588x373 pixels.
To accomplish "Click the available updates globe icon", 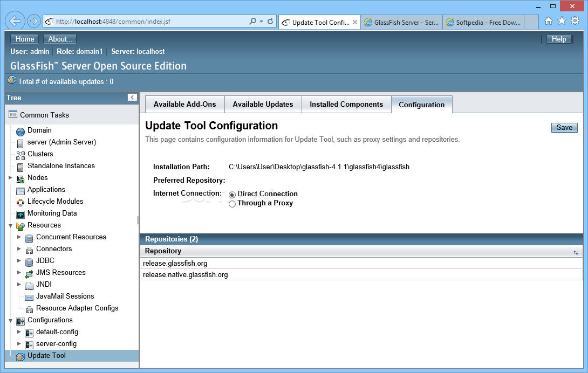I will (12, 80).
